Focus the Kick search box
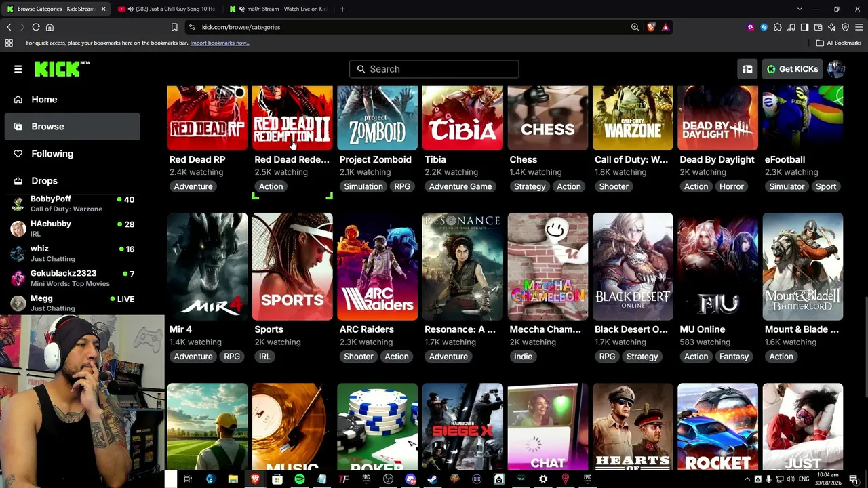This screenshot has height=488, width=868. (x=434, y=69)
